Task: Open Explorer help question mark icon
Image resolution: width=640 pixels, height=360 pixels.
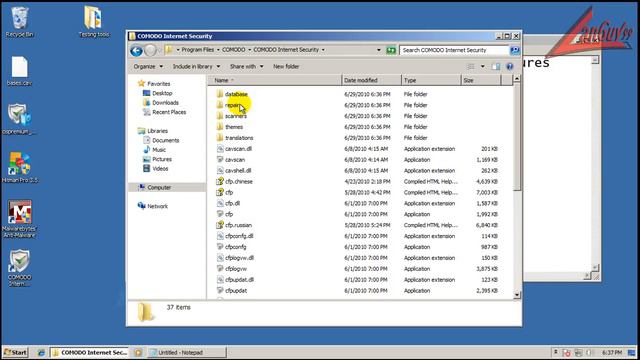Action: point(509,67)
